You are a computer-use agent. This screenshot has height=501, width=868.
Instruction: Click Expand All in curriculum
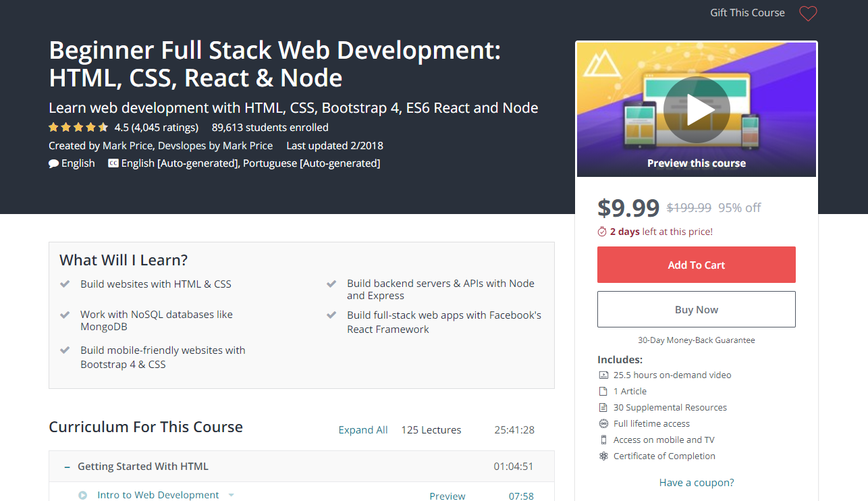pyautogui.click(x=363, y=430)
